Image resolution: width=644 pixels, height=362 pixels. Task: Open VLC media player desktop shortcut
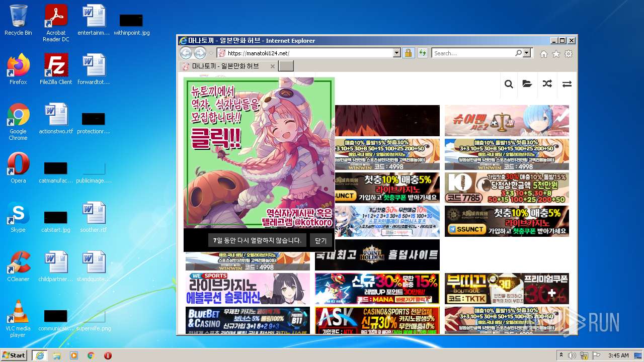pos(18,319)
